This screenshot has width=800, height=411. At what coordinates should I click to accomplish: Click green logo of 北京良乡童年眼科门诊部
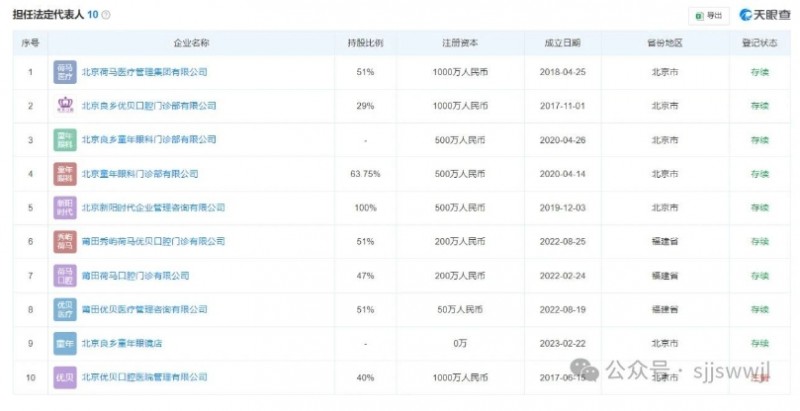(65, 140)
